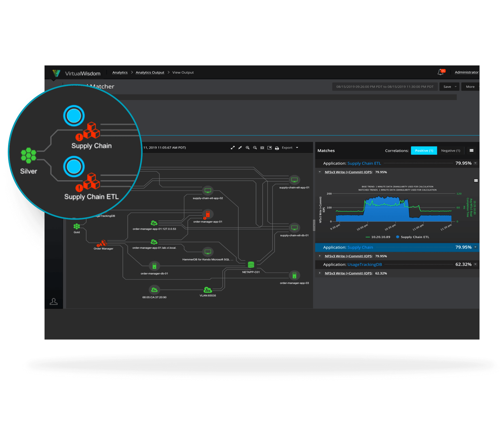Image resolution: width=504 pixels, height=439 pixels.
Task: Go to Analytics breadcrumb
Action: point(120,72)
